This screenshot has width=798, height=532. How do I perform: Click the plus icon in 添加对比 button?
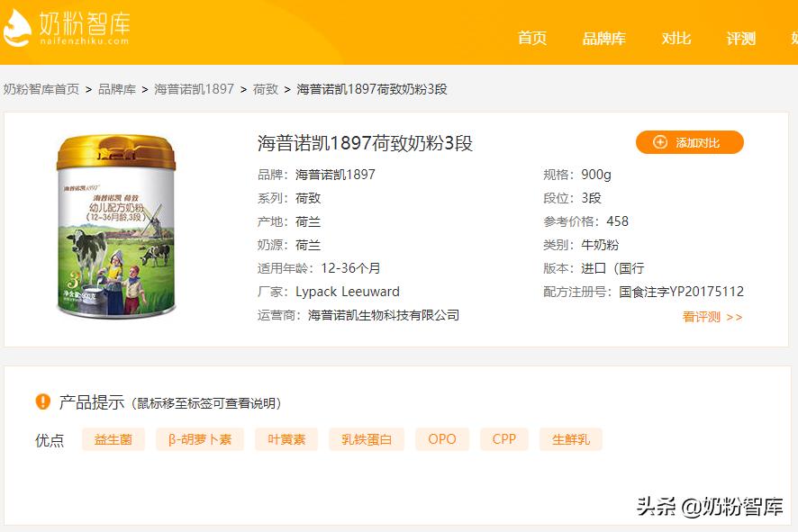coord(660,142)
